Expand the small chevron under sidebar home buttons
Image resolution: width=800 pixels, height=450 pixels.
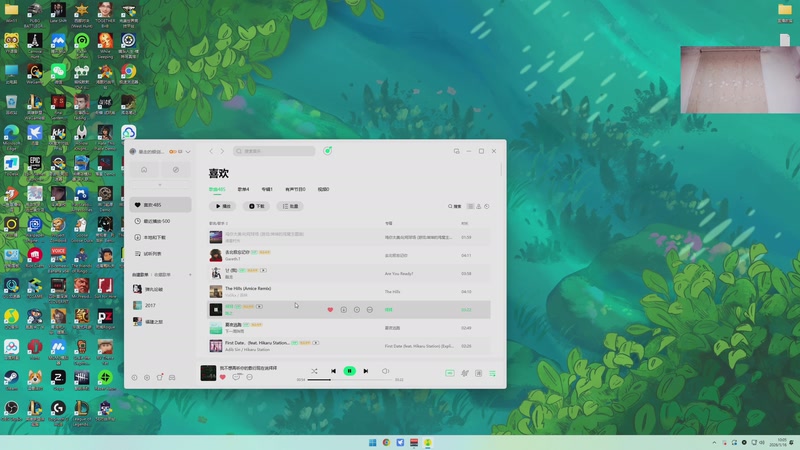point(160,185)
